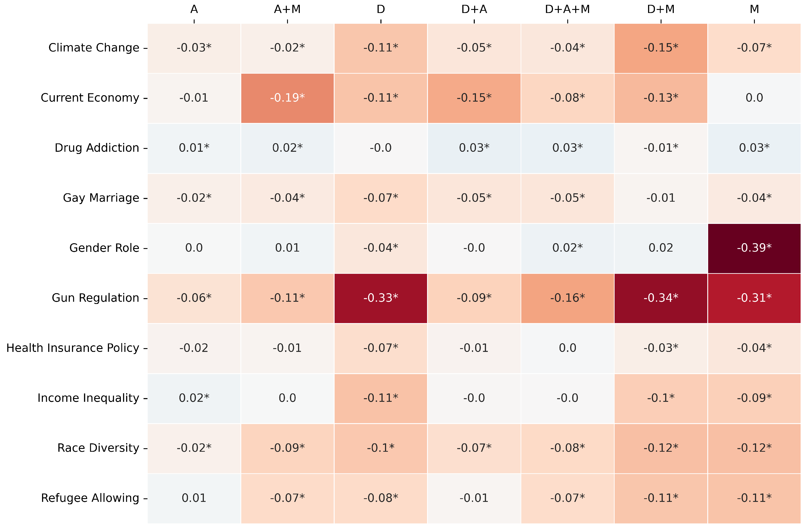
Task: Select the Current Economy D+A cell (-0.15*)
Action: pos(474,98)
